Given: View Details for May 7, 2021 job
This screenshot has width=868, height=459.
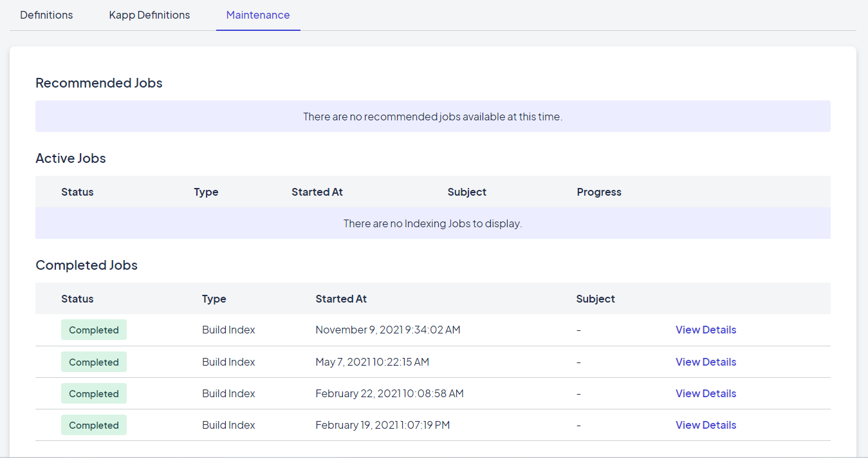Looking at the screenshot, I should (x=705, y=362).
